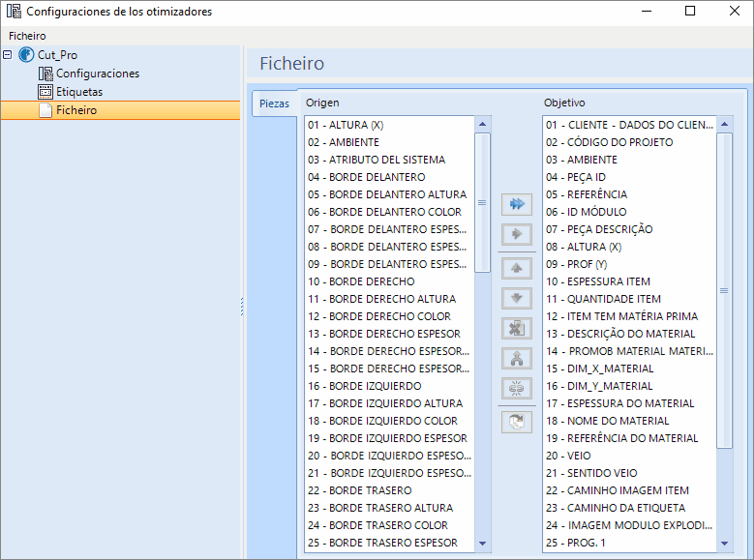Select '22 - BORDE TRASERO'

389,490
